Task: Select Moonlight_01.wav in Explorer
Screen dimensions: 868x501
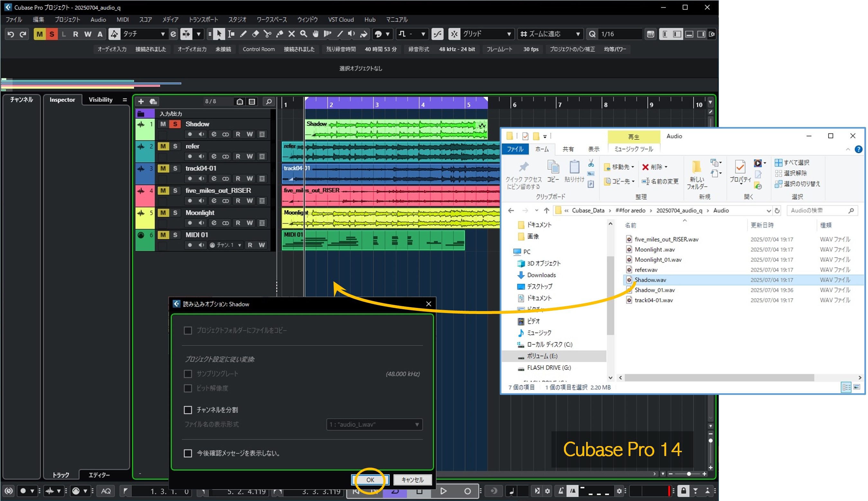Action: (658, 259)
